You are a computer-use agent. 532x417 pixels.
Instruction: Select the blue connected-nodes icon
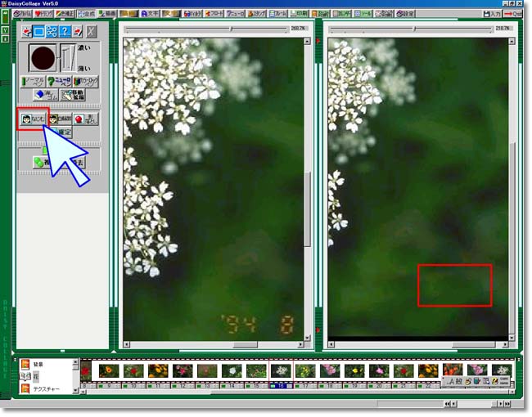[x=52, y=32]
